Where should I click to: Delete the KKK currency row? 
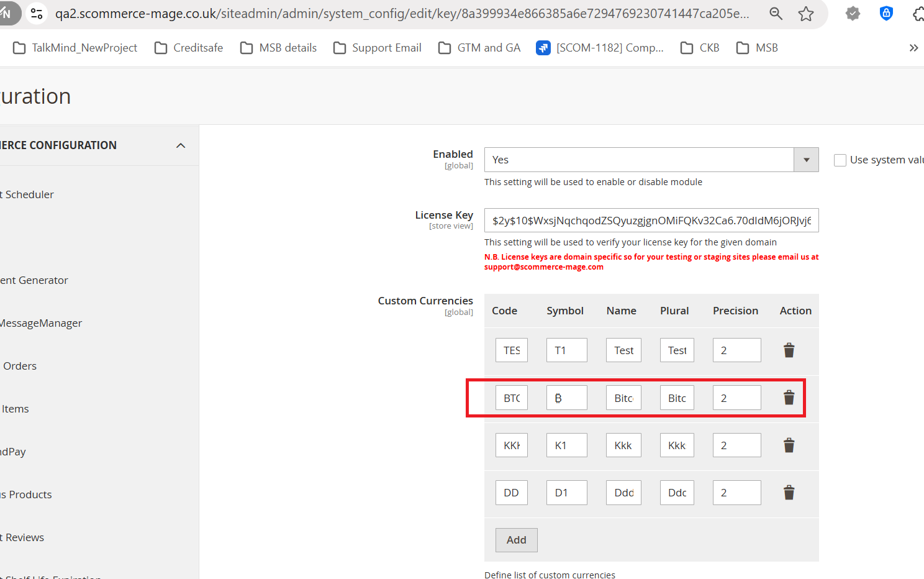coord(789,445)
